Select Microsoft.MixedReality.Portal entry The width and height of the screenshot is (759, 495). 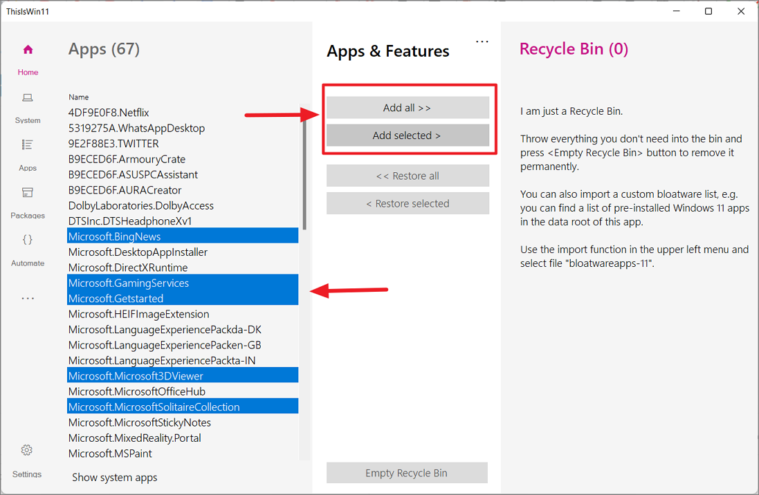pyautogui.click(x=182, y=437)
